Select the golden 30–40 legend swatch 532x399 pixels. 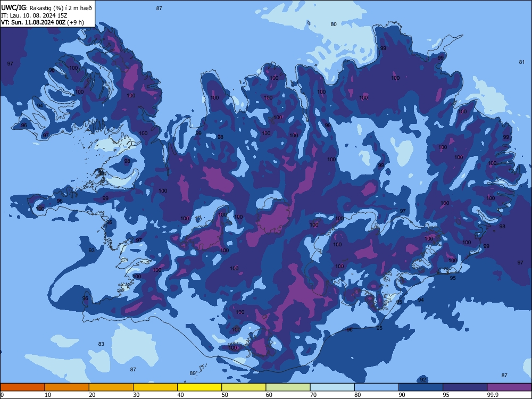(x=155, y=387)
